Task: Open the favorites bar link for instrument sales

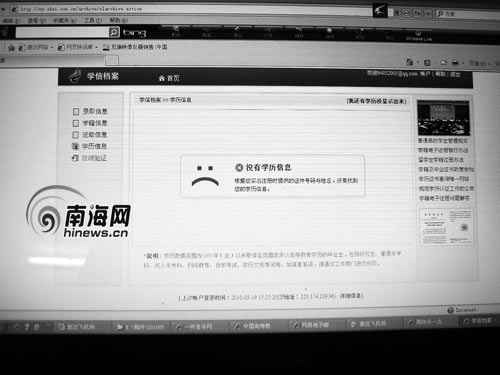Action: coord(135,47)
